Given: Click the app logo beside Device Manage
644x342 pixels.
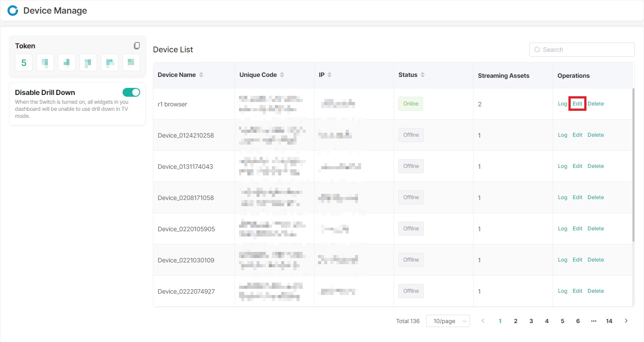Looking at the screenshot, I should tap(13, 11).
